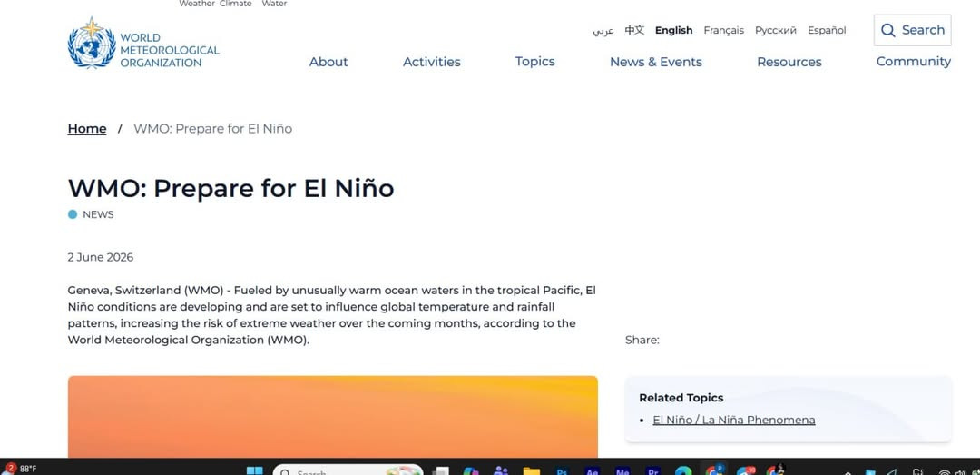Open Microsoft Edge from the taskbar

point(683,470)
